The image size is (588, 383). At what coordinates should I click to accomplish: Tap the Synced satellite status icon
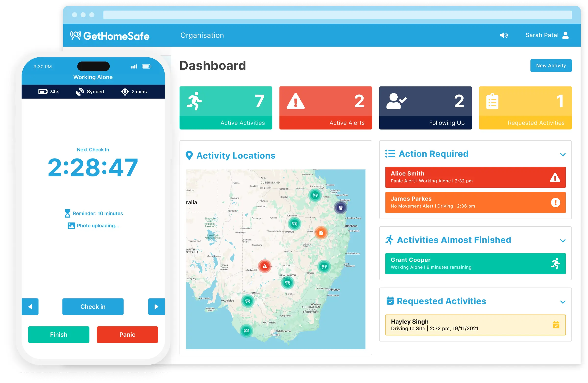80,92
